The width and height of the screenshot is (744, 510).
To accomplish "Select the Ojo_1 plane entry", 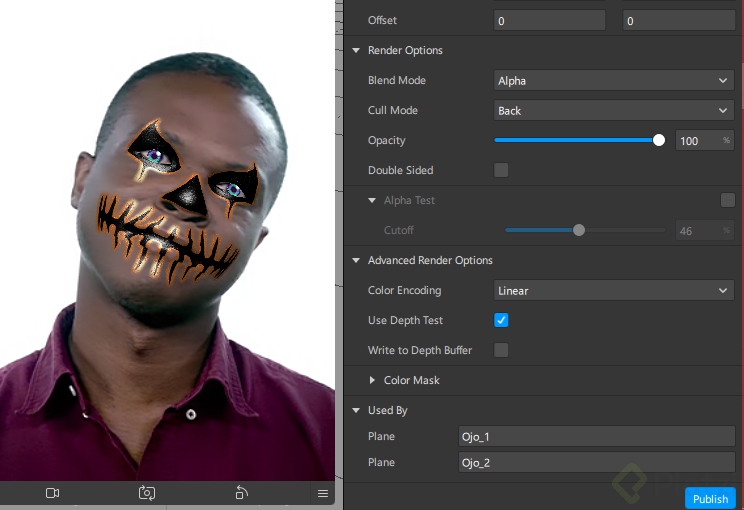I will [596, 436].
